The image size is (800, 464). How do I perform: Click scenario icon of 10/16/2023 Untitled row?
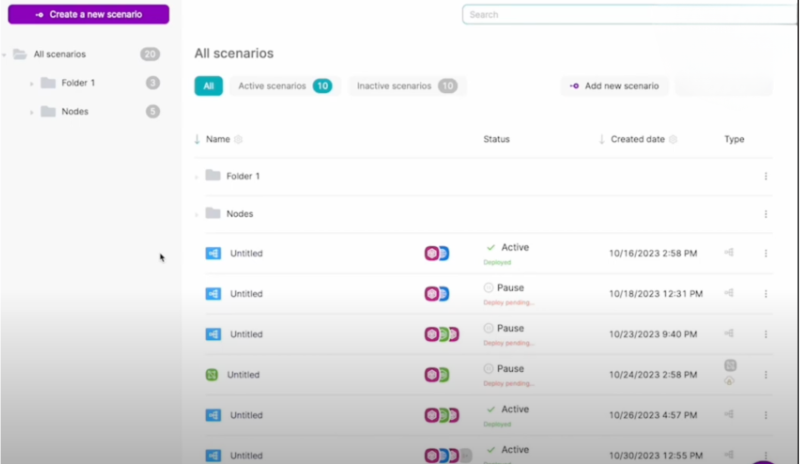point(213,253)
